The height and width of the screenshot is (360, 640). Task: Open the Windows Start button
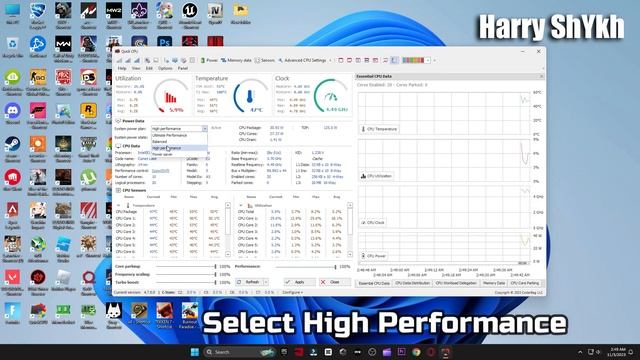(x=195, y=352)
